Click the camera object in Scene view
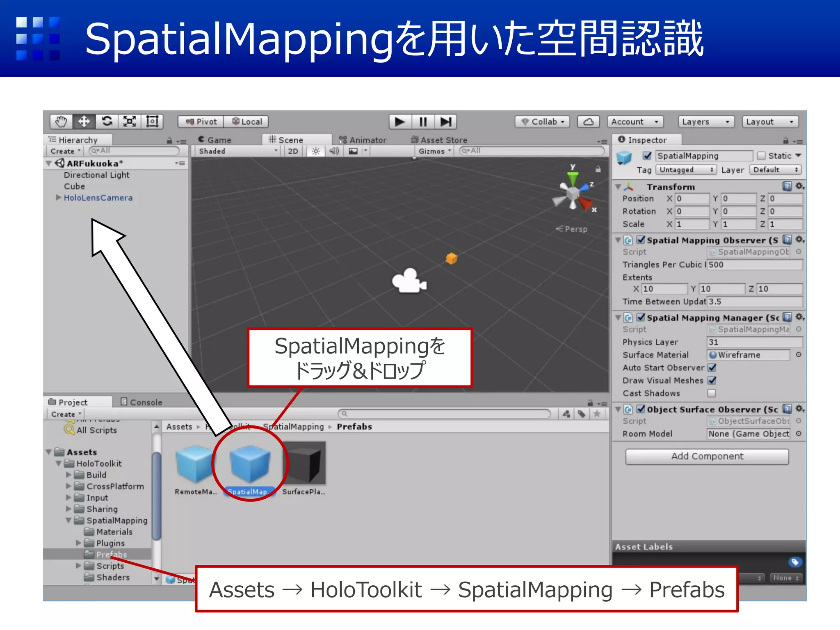Screen dimensions: 840x630 click(x=409, y=281)
